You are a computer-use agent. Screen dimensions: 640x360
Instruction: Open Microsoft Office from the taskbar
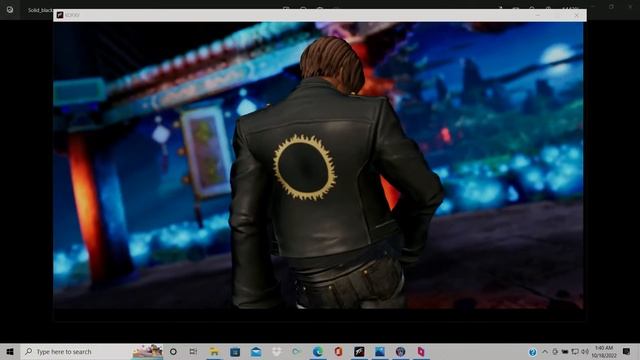[x=338, y=351]
